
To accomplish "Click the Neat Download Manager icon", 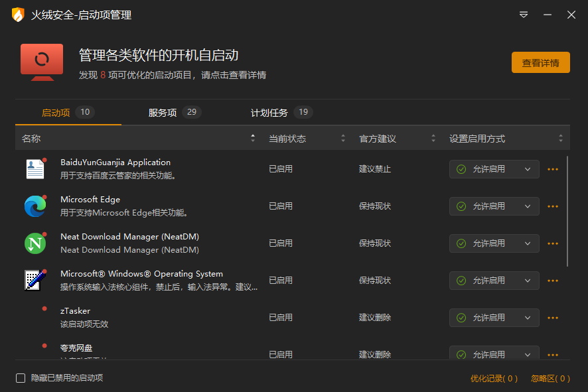I will [35, 243].
